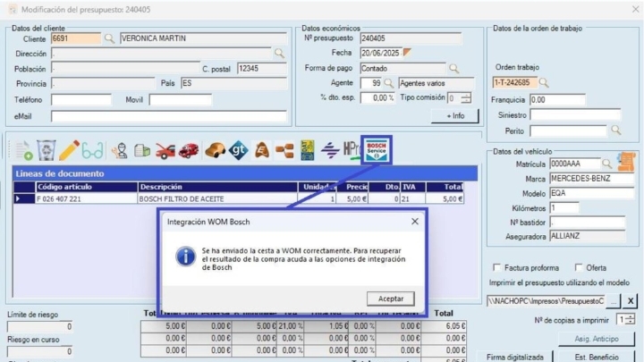644x362 pixels.
Task: Click the add new line icon
Action: pos(21,150)
